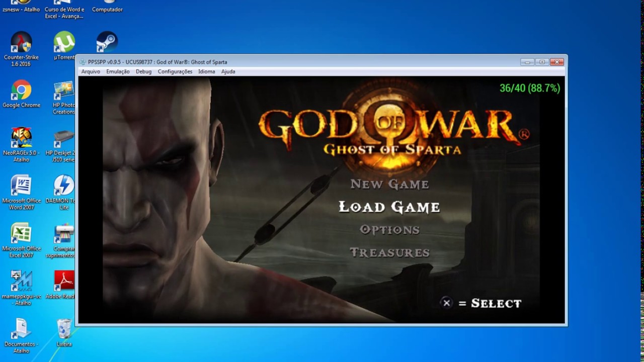Select New Game in the game menu
644x362 pixels.
390,184
